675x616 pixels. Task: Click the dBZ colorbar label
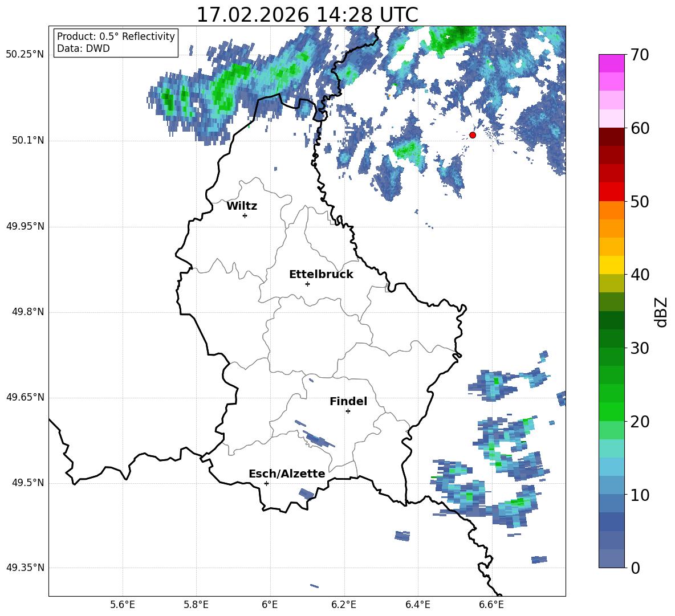coord(661,312)
